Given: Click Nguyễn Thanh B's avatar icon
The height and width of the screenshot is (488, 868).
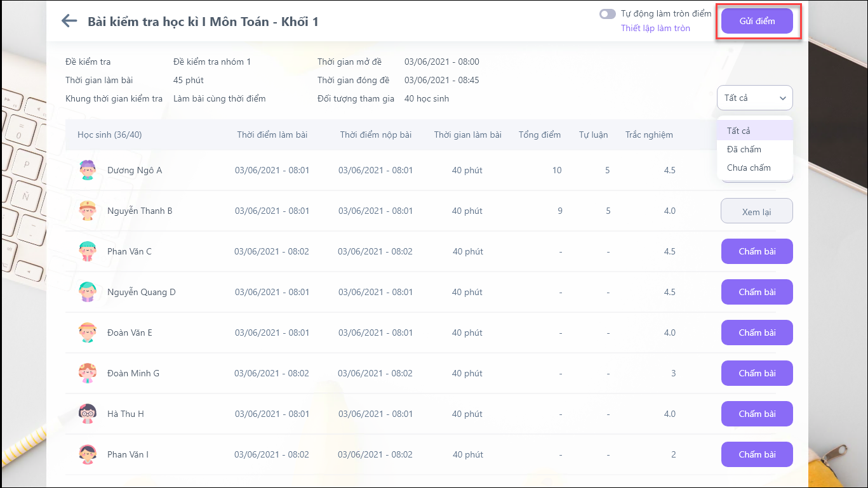Looking at the screenshot, I should click(x=87, y=211).
